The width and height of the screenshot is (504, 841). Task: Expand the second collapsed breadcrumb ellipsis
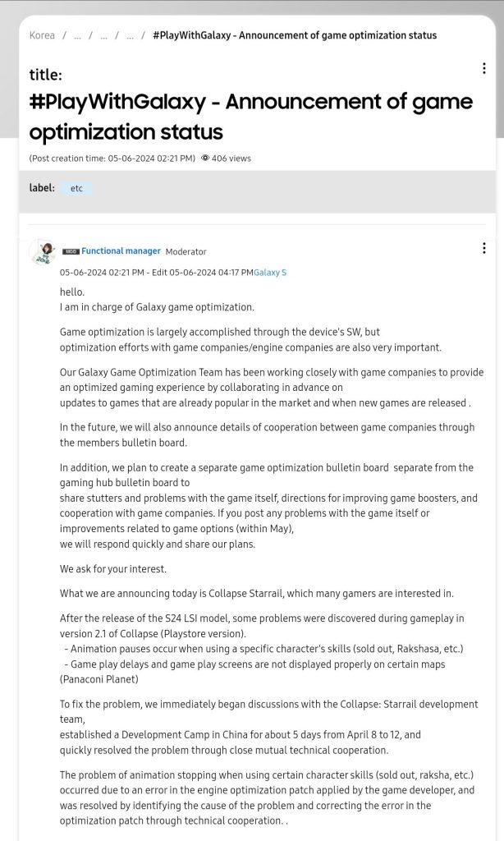pyautogui.click(x=103, y=36)
